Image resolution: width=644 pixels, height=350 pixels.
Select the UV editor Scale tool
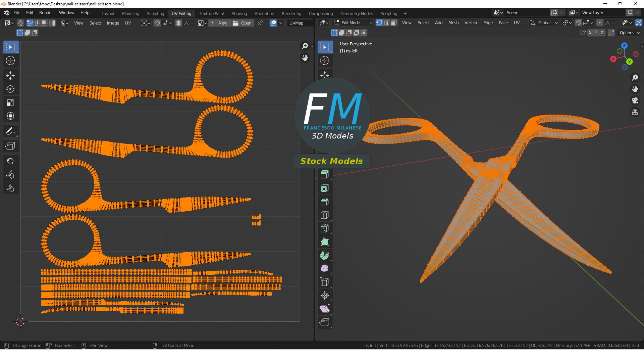10,102
